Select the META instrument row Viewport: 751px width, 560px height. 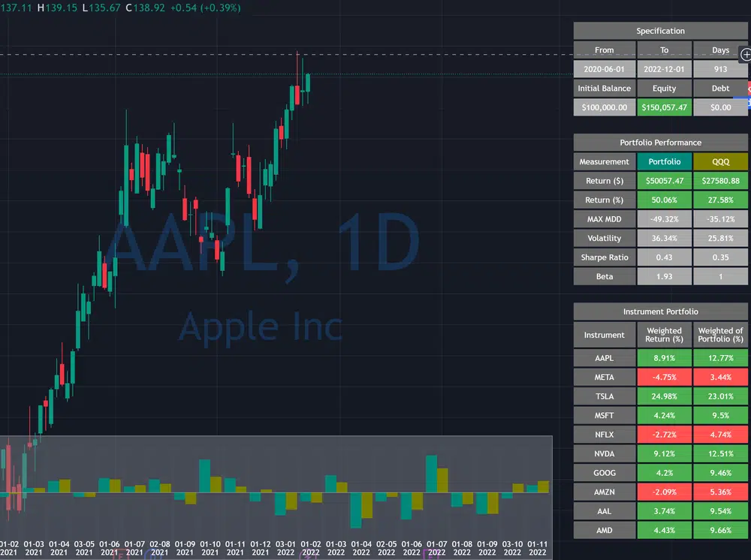(x=604, y=378)
